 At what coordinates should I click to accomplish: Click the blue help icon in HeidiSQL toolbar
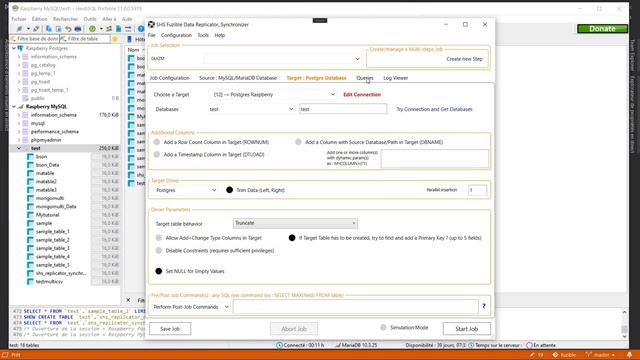click(x=141, y=29)
